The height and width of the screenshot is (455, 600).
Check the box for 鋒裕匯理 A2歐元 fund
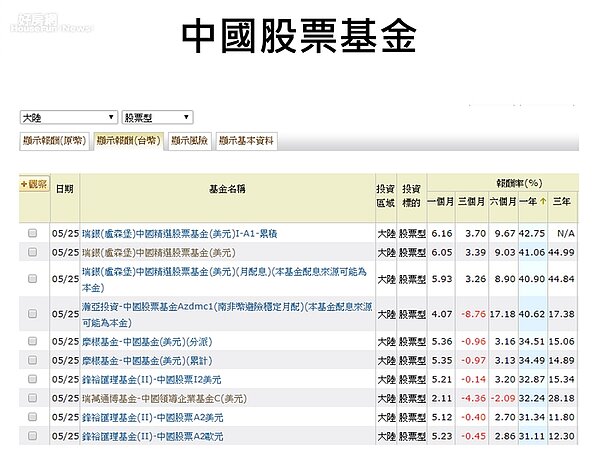pos(33,436)
